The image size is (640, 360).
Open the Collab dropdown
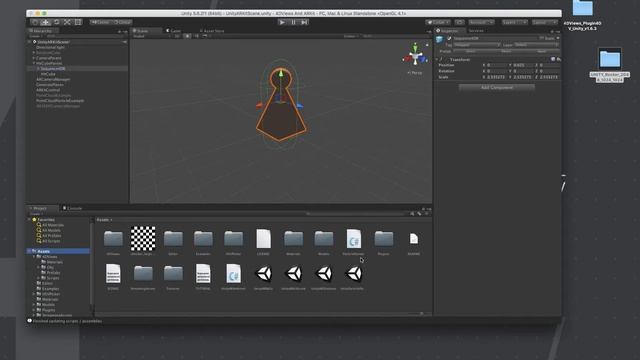point(438,22)
